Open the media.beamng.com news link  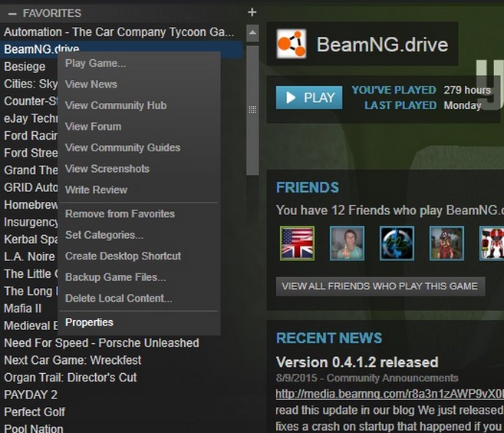[x=390, y=394]
